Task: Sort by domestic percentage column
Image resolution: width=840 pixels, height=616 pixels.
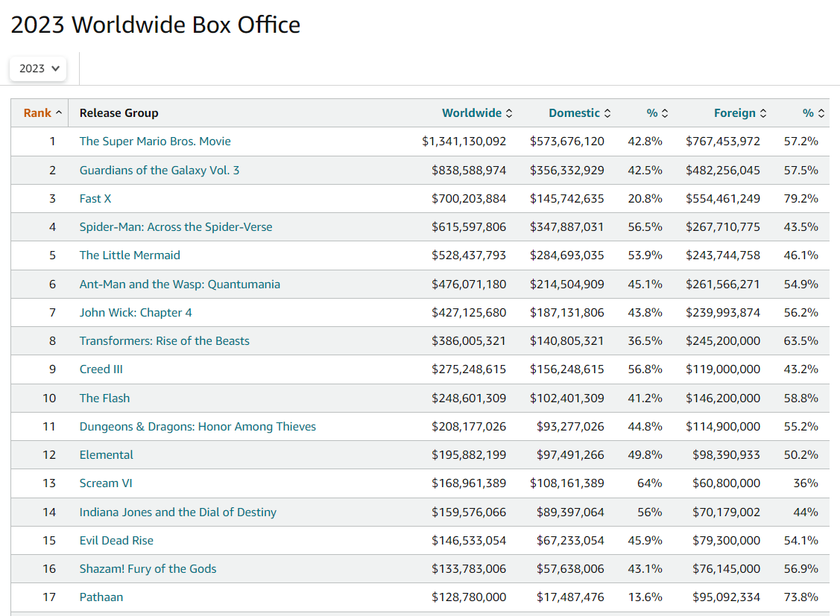Action: pyautogui.click(x=657, y=113)
